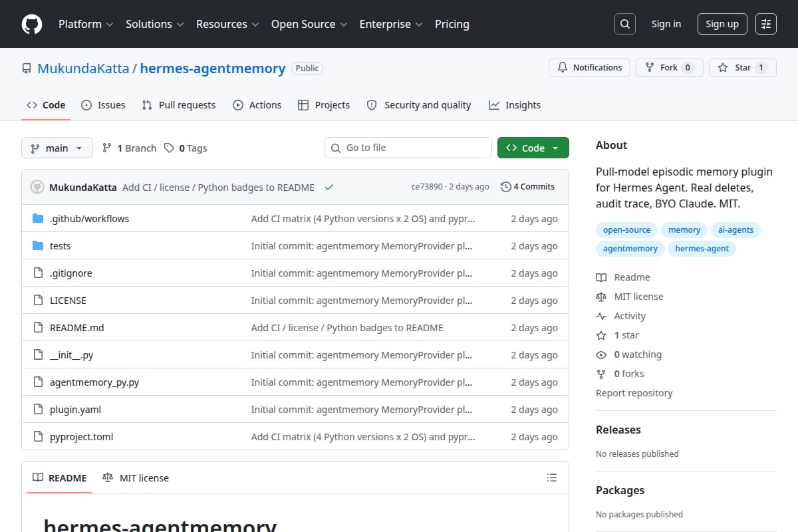Click the MukundaKatta avatar in the commit row
The width and height of the screenshot is (798, 532).
[x=37, y=187]
